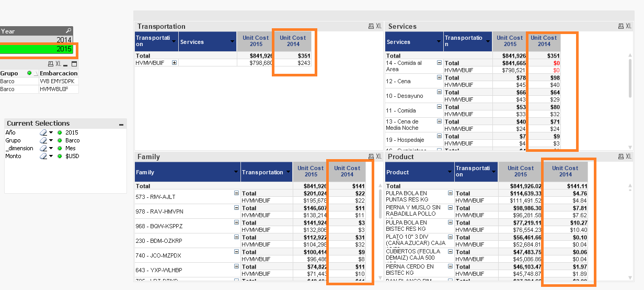Print the Product table

(621, 156)
